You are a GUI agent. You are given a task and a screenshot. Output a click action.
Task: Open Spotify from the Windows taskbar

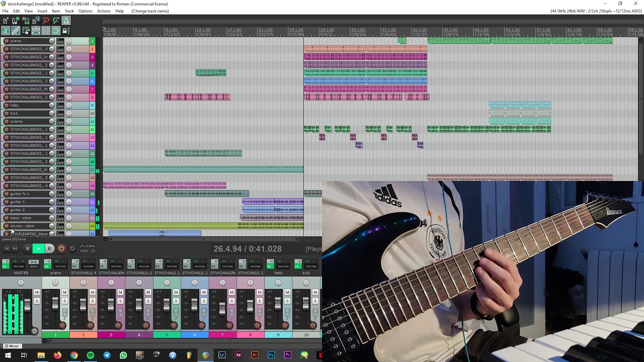[x=91, y=355]
